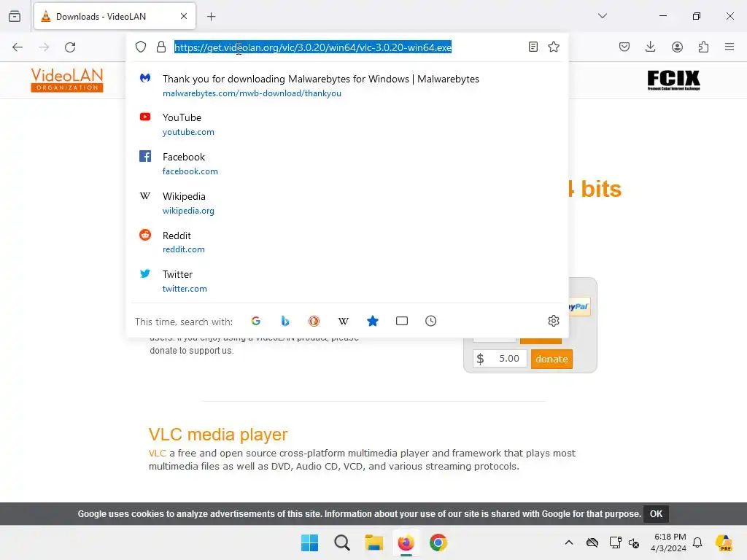Click the orange donate button
The height and width of the screenshot is (560, 747).
point(551,359)
